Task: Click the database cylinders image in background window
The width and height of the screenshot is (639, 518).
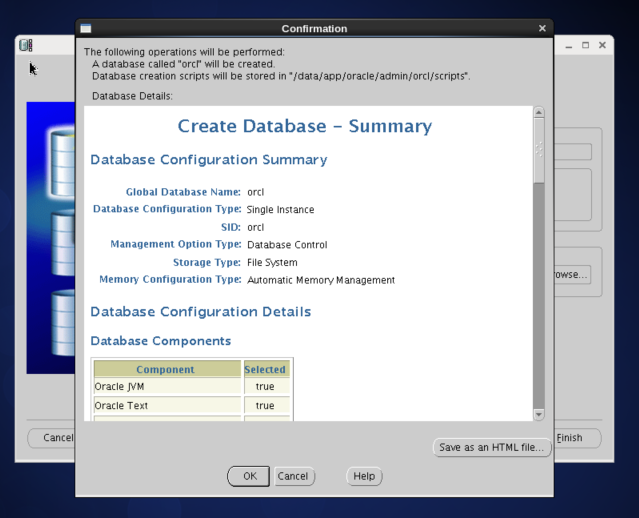Action: (51, 238)
